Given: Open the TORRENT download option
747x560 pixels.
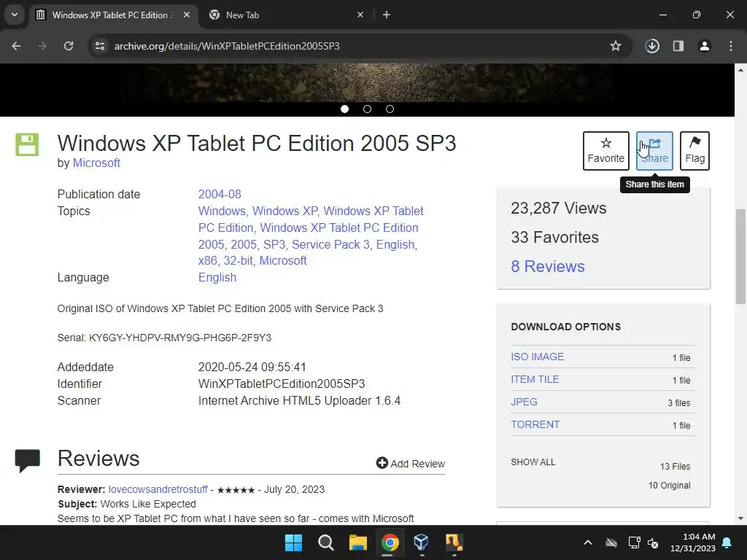Looking at the screenshot, I should [x=535, y=424].
